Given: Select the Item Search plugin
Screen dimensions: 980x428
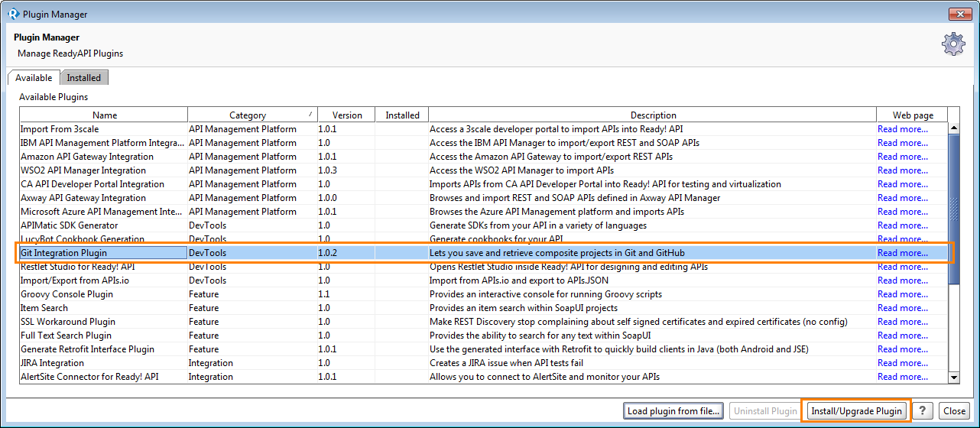Looking at the screenshot, I should click(x=484, y=308).
